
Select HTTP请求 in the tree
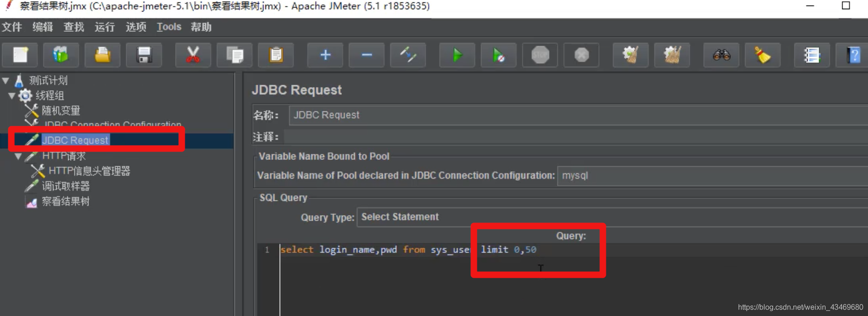coord(64,156)
